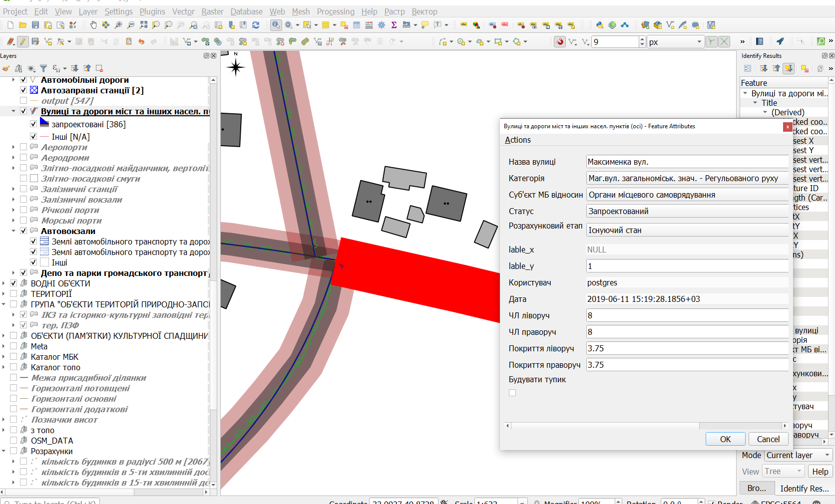Click the Покриття праворуч field
The height and width of the screenshot is (504, 835).
click(x=687, y=365)
